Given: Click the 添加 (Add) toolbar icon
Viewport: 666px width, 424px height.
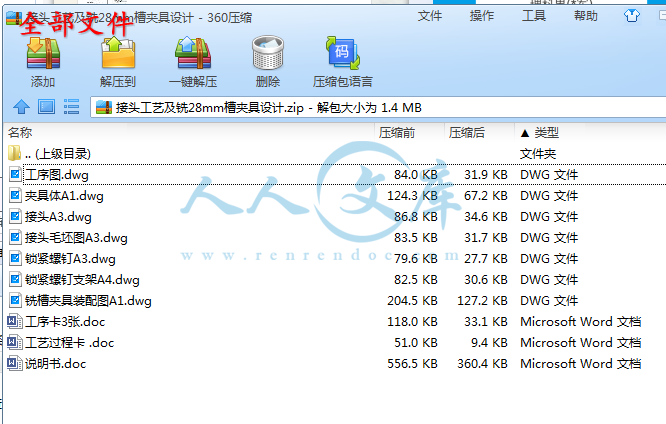Looking at the screenshot, I should (43, 54).
